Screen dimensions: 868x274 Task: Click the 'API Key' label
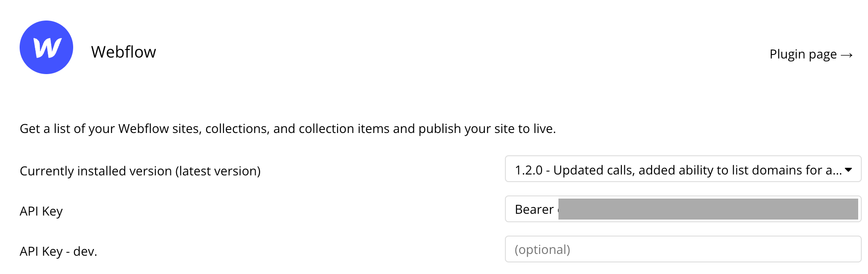point(41,211)
